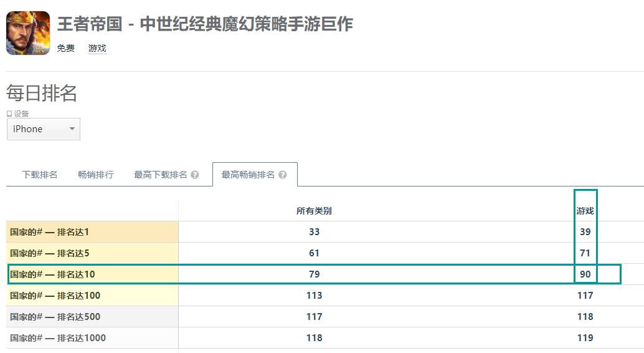Click the help icon beside 最高下载排名

click(x=195, y=175)
